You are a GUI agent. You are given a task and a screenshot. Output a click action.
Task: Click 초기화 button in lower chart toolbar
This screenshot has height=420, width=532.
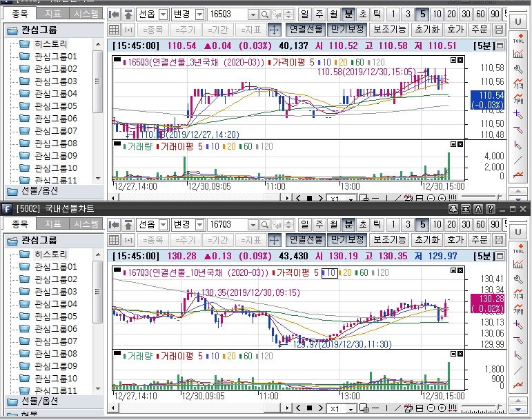426,240
